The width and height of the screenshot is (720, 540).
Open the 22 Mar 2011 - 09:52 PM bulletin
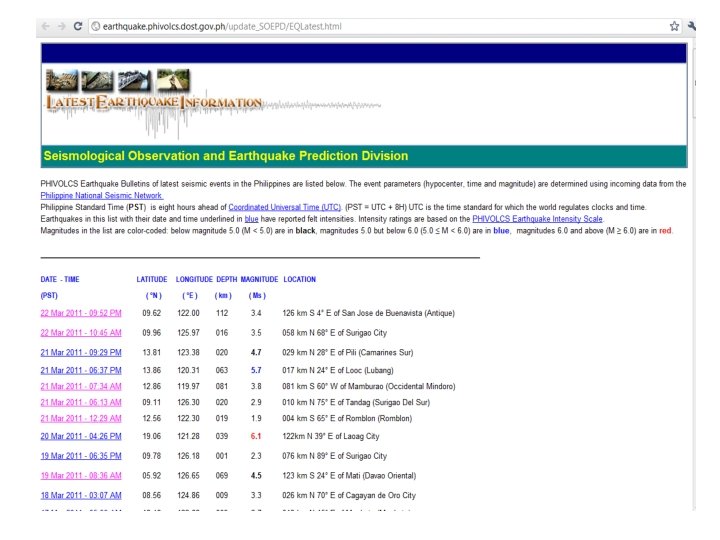coord(81,313)
